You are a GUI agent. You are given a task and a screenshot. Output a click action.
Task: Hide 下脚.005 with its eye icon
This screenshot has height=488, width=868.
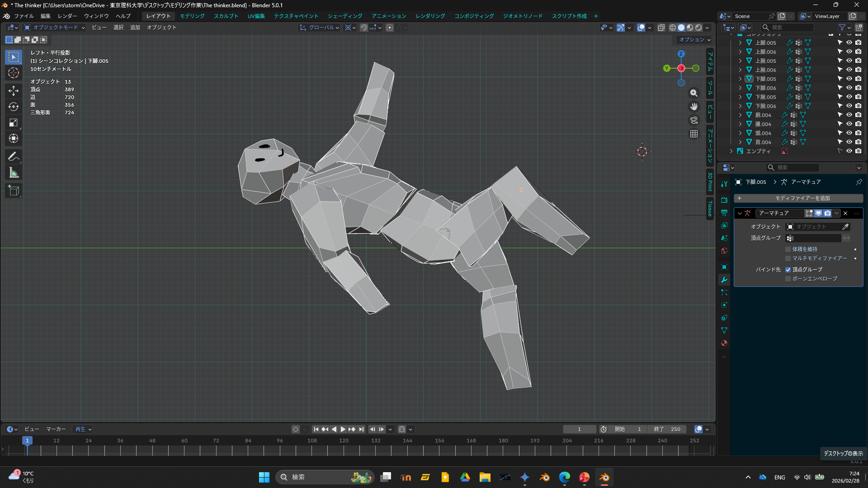[x=849, y=79]
